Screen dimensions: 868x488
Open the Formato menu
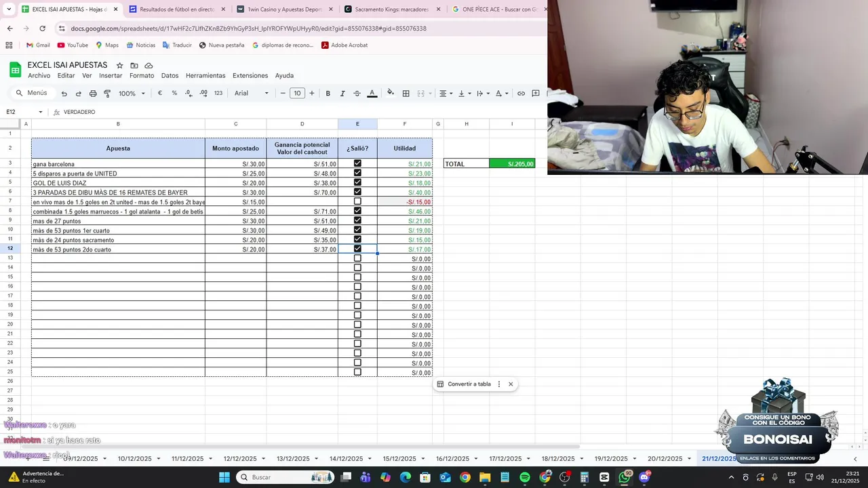pos(142,76)
